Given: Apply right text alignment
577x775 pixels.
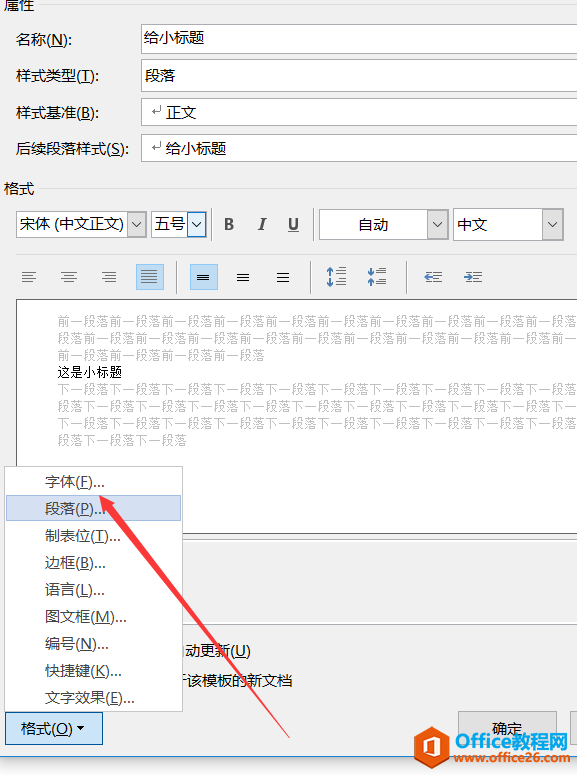Looking at the screenshot, I should (x=109, y=277).
